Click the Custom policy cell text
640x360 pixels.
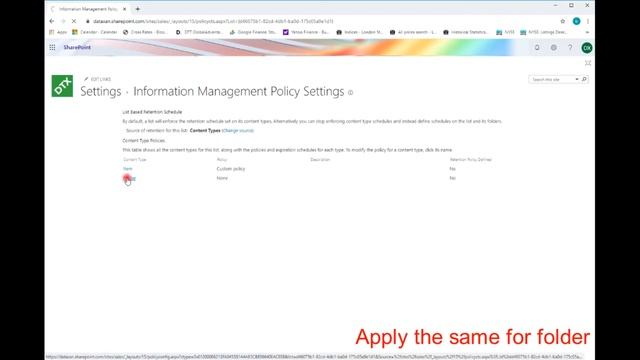coord(231,169)
